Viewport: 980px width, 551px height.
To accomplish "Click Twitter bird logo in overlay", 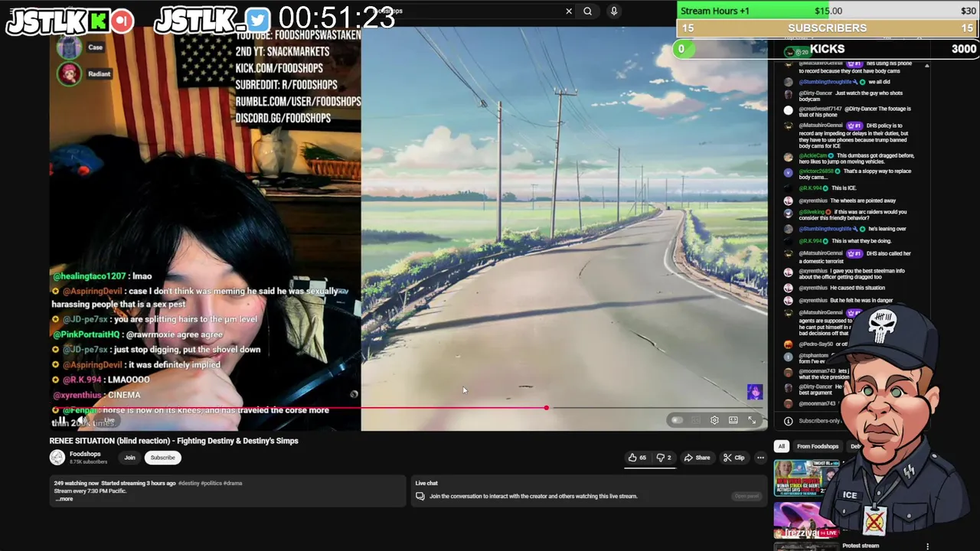I will coord(257,21).
